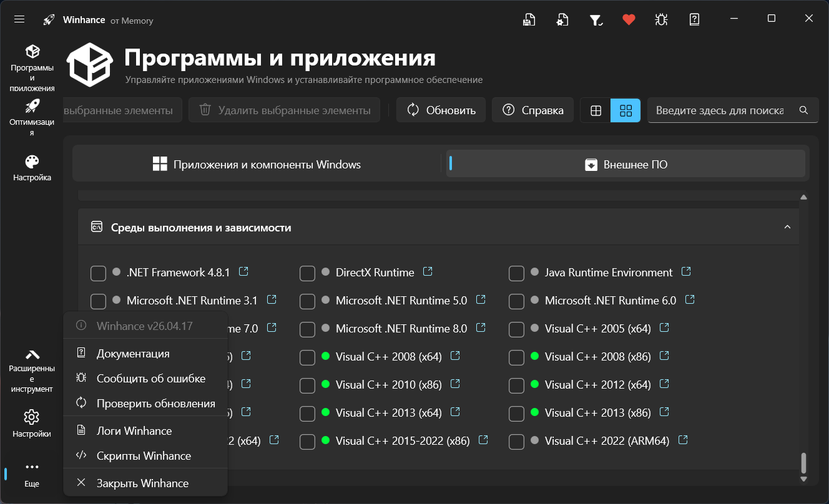This screenshot has height=504, width=829.
Task: Open external link for Visual C++ 2015-2022 (x86)
Action: 483,440
